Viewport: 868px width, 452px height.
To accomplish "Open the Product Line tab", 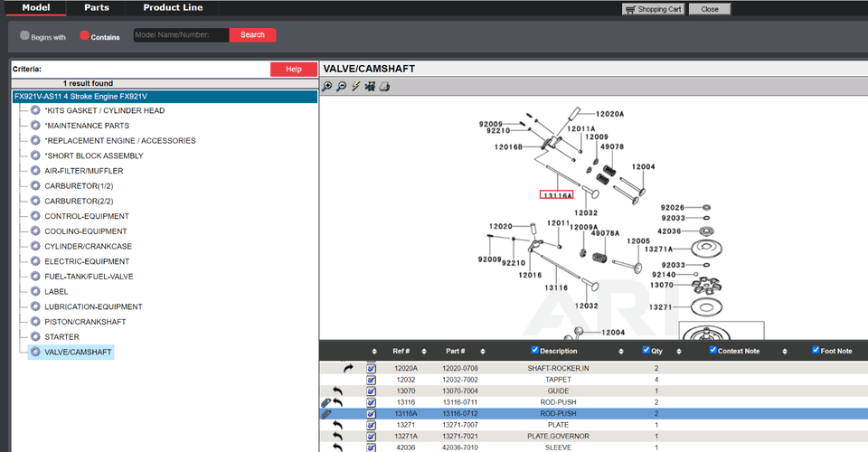I will (173, 8).
